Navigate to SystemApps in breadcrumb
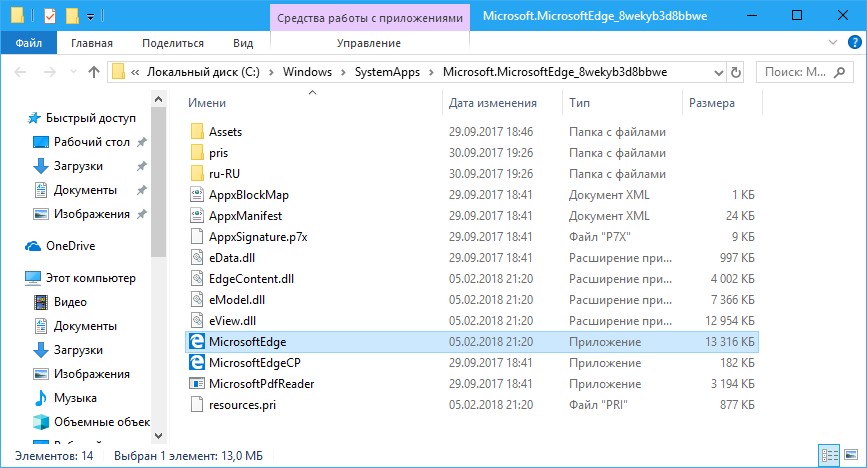The height and width of the screenshot is (468, 867). pyautogui.click(x=387, y=72)
